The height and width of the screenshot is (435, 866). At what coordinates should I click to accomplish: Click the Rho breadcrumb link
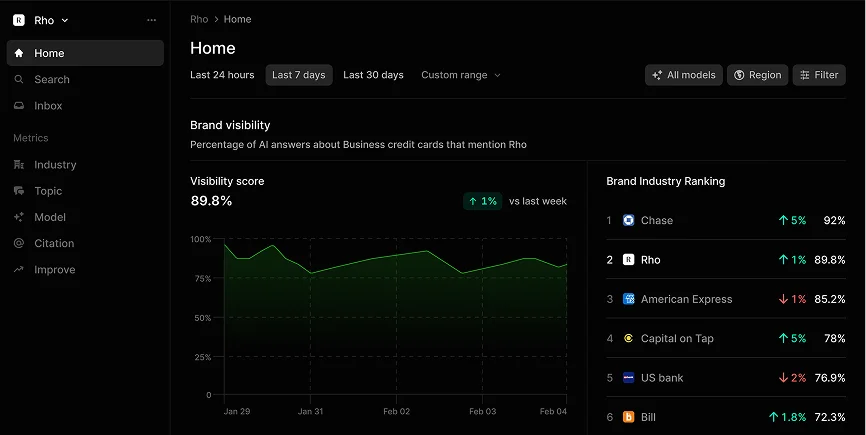pos(199,19)
